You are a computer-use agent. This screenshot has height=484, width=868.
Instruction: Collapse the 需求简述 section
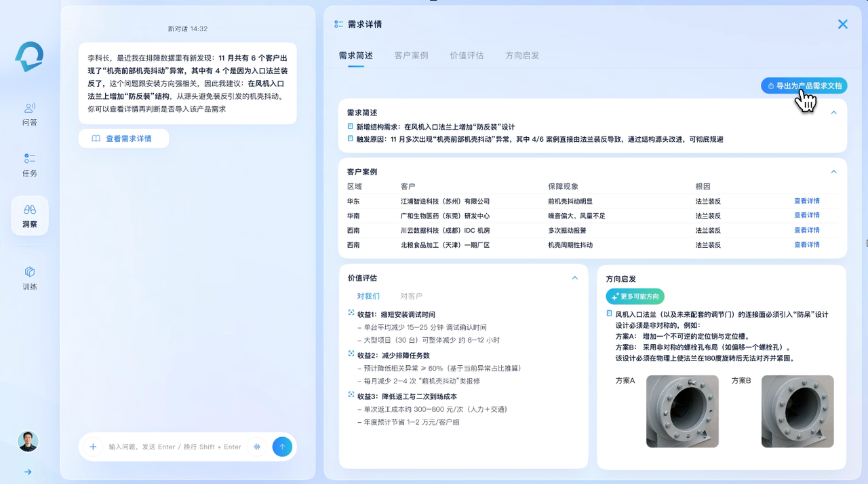pos(833,113)
